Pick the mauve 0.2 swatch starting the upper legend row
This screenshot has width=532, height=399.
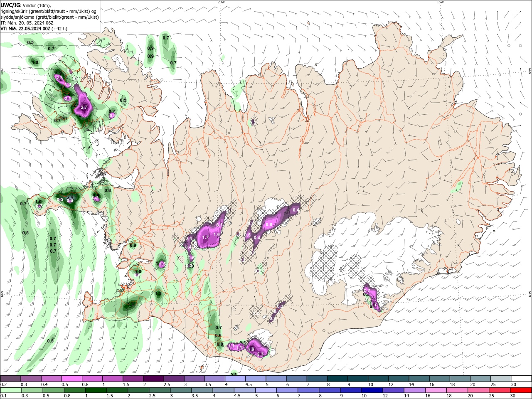pyautogui.click(x=10, y=379)
